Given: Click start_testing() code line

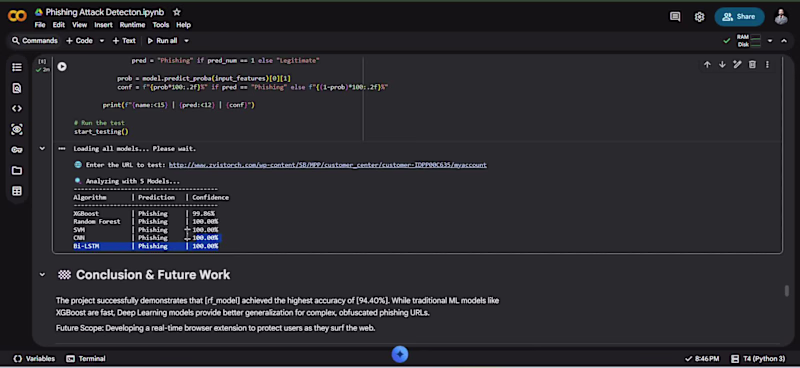Looking at the screenshot, I should (x=101, y=132).
